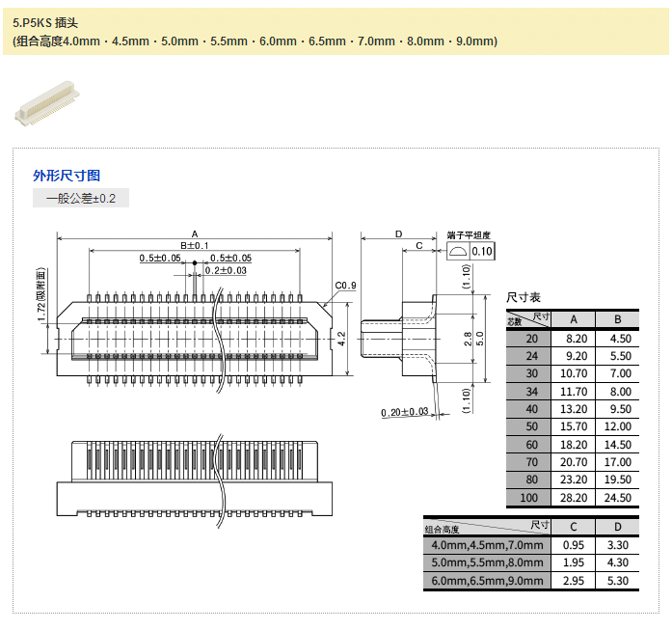Screen dimensions: 672x630
Task: Select column header A in the dimension table
Action: 575,319
